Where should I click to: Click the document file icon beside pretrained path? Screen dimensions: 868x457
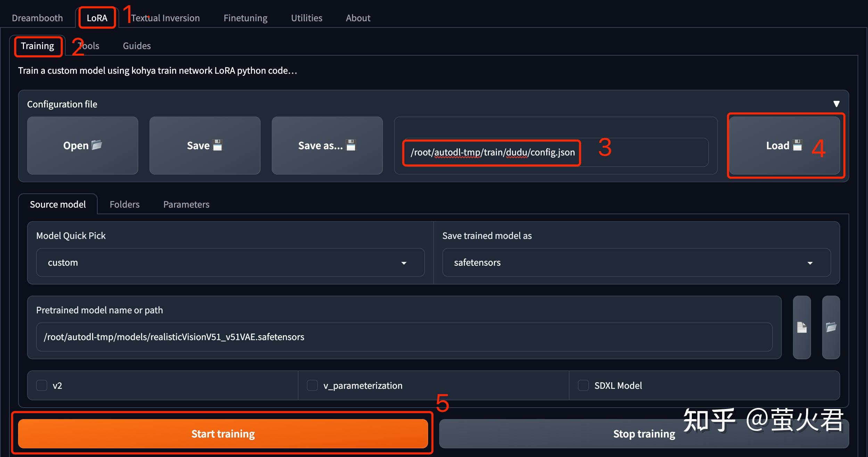point(802,327)
